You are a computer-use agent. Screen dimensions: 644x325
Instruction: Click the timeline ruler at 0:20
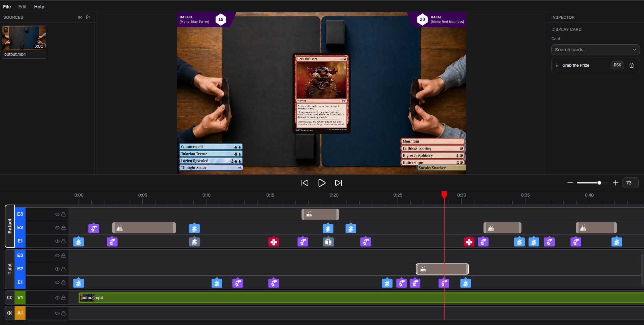[334, 196]
